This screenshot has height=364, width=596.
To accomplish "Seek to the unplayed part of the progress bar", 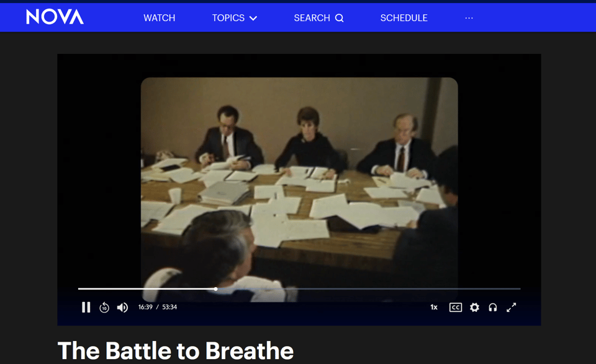I will coord(369,289).
